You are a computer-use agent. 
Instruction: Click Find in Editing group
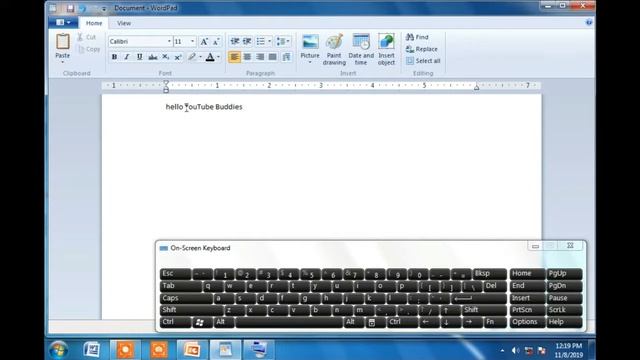417,37
